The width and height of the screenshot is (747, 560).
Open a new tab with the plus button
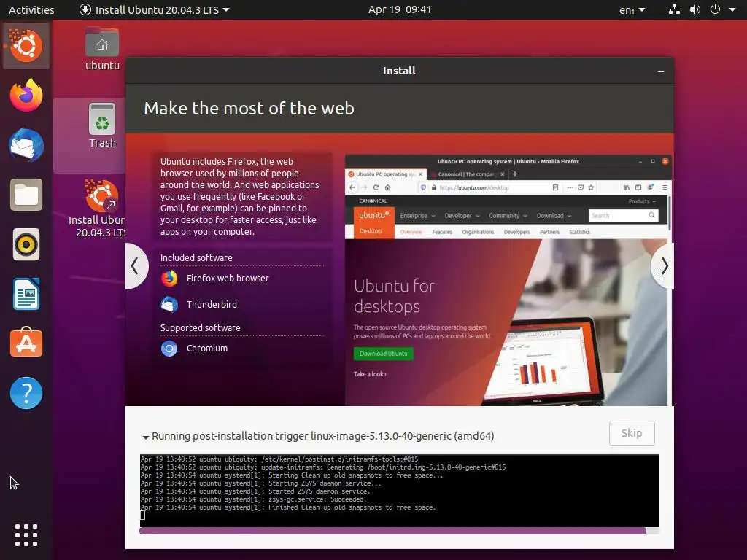515,174
